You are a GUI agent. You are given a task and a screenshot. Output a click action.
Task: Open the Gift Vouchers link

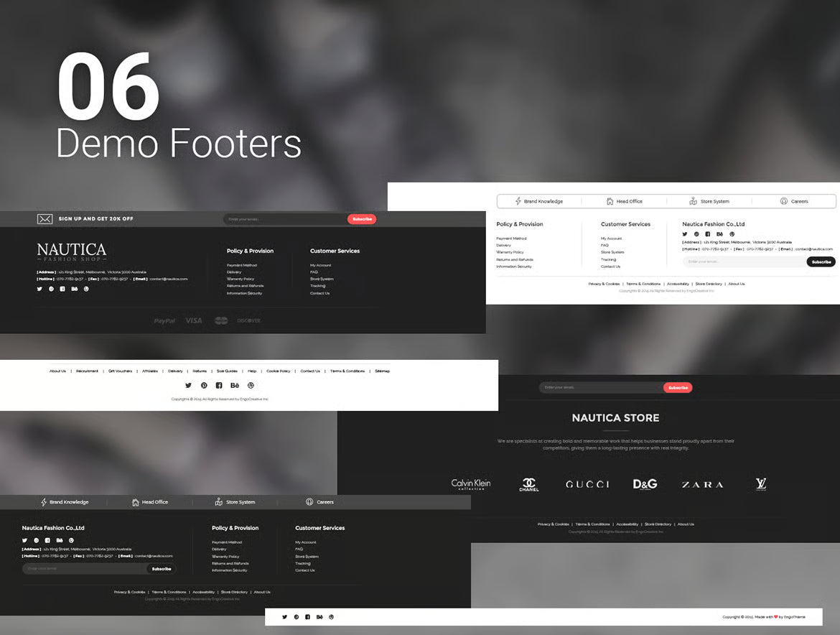120,371
